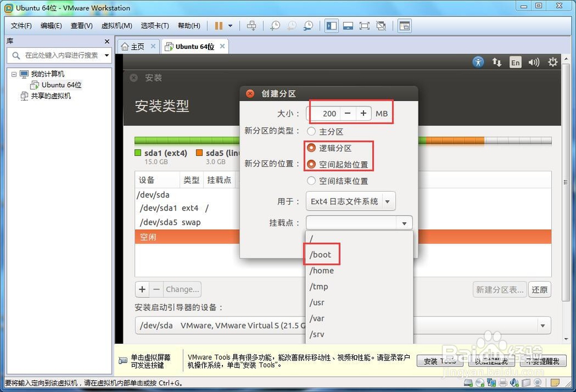
Task: Collapse the My Computer tree node
Action: click(14, 74)
